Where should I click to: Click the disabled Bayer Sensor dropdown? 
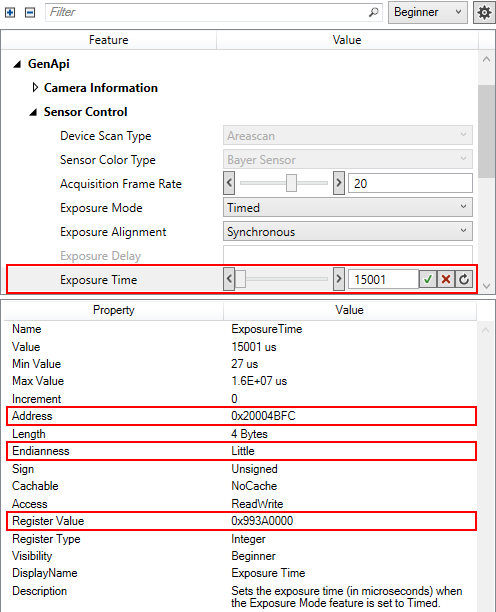pyautogui.click(x=348, y=159)
